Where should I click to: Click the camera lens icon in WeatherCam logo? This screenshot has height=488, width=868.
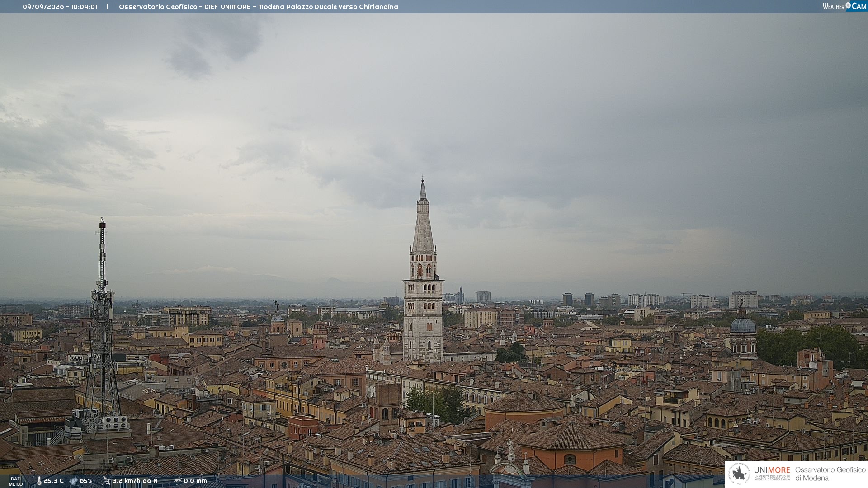[848, 5]
